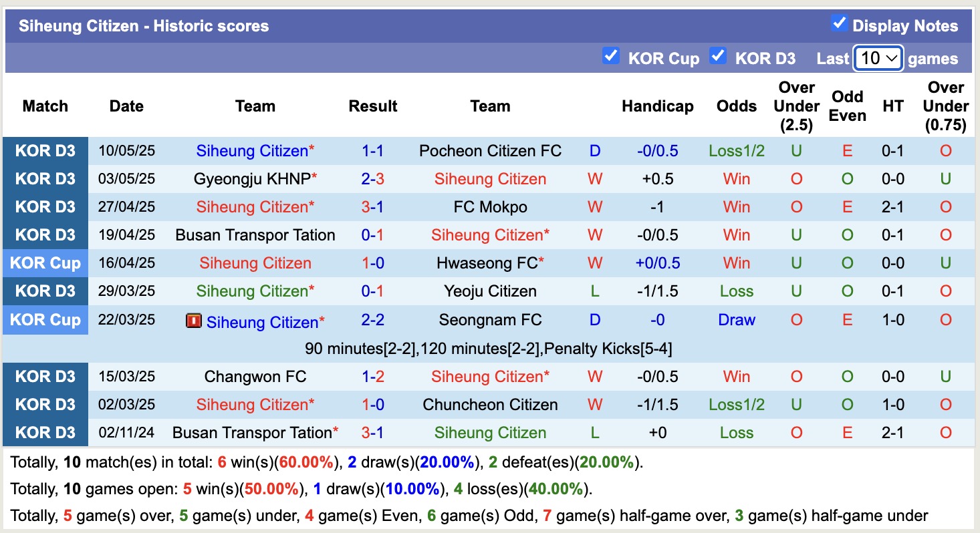Image resolution: width=980 pixels, height=533 pixels.
Task: Change games shown from 10 to another value
Action: click(878, 58)
